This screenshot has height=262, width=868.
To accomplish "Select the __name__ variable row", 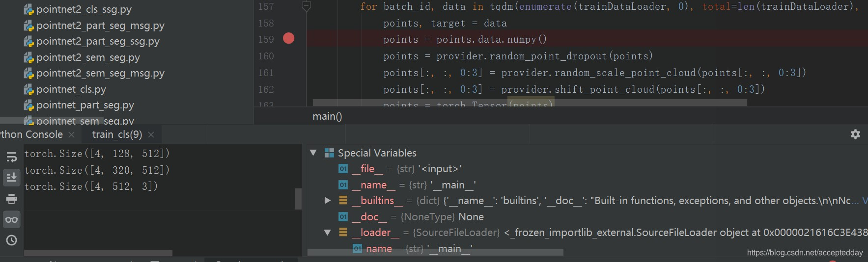I will (x=407, y=185).
